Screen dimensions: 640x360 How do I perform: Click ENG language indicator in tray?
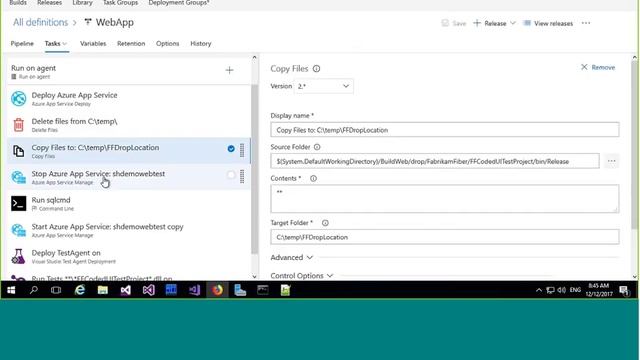click(575, 290)
